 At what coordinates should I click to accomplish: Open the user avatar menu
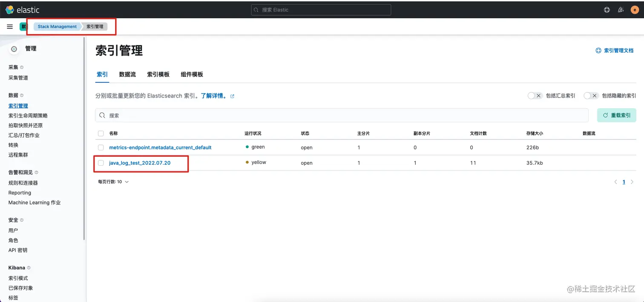pyautogui.click(x=635, y=9)
